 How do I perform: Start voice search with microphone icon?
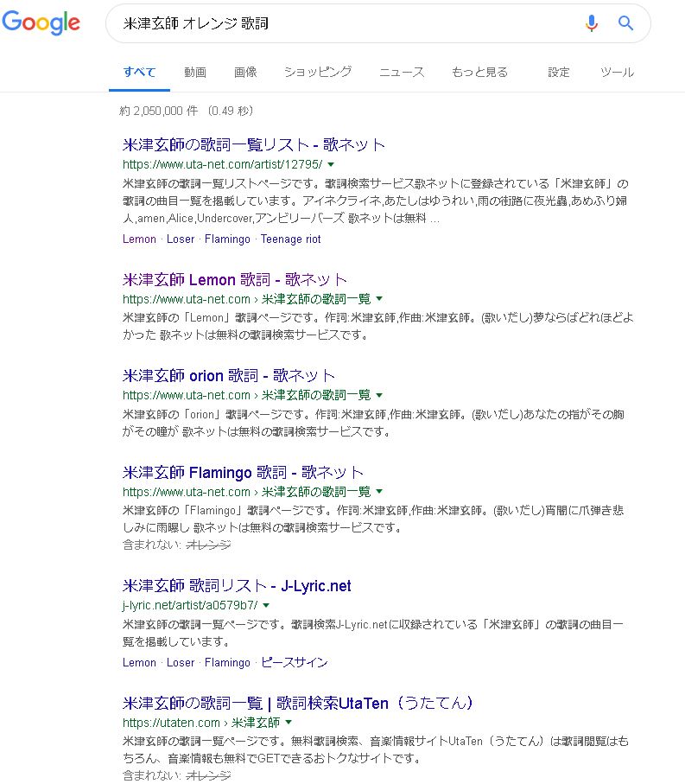tap(592, 23)
